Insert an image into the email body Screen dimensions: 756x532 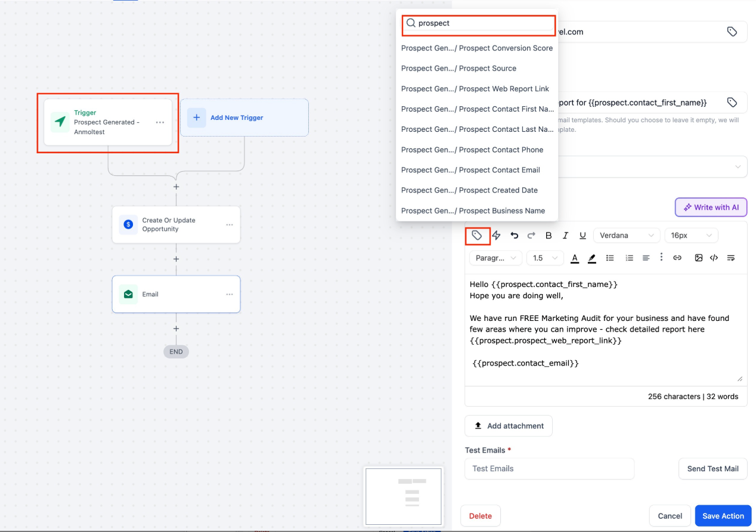click(698, 258)
